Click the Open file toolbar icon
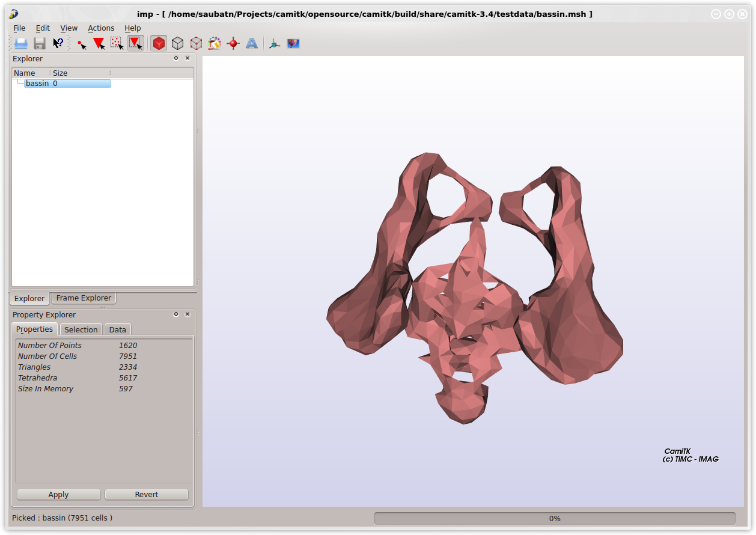 (x=21, y=43)
